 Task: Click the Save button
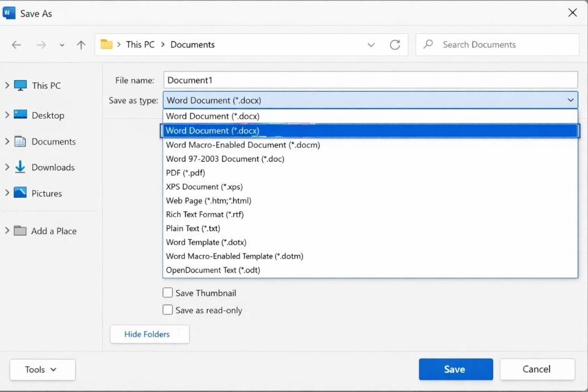tap(455, 369)
